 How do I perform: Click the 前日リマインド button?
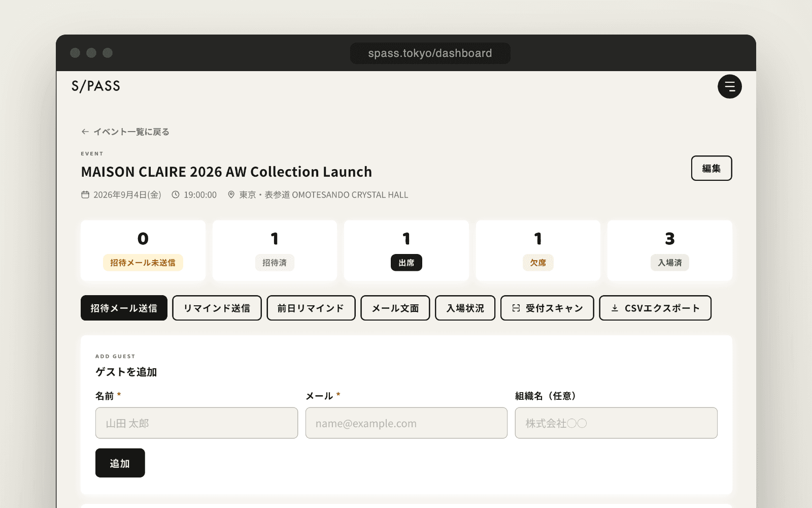[x=311, y=308]
